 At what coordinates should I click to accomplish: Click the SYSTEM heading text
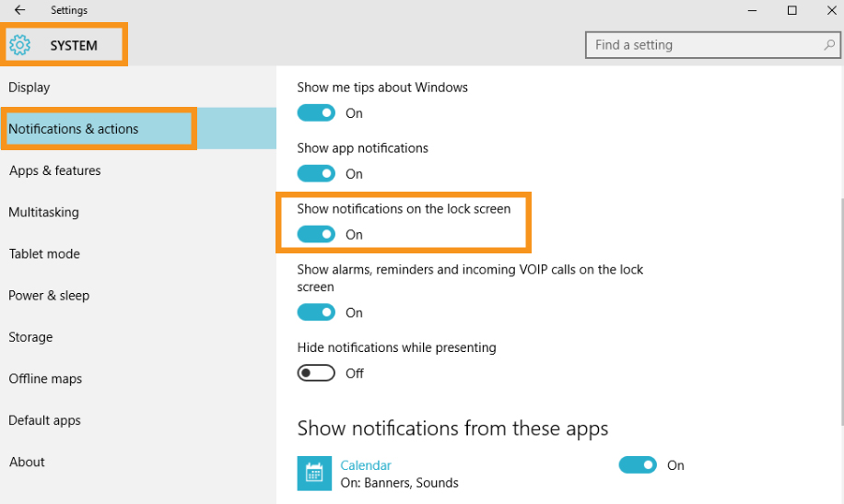74,46
